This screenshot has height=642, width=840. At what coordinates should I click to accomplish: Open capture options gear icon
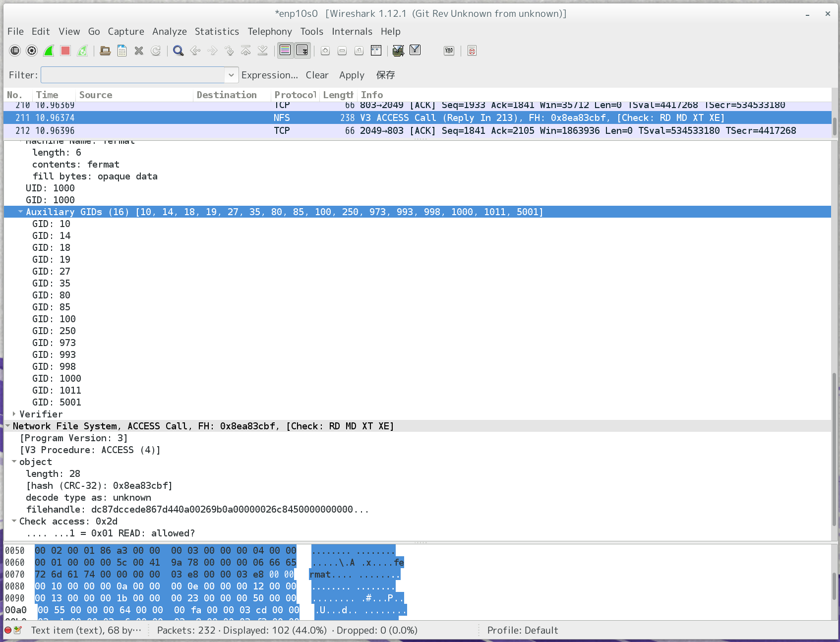coord(32,51)
